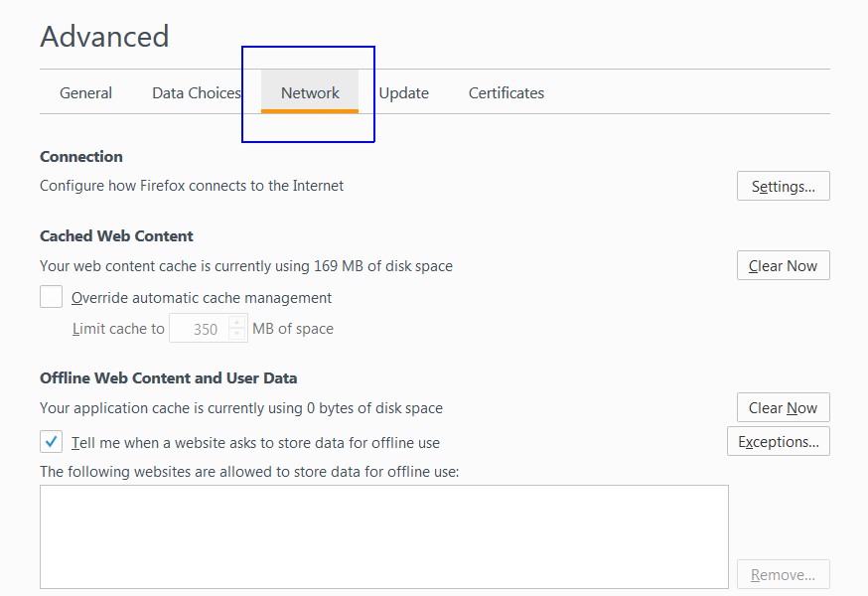868x596 pixels.
Task: Select the Network tab
Action: coord(310,92)
